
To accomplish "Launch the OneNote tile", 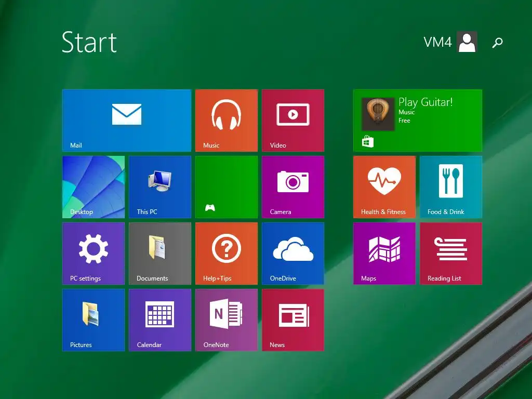I will coord(227,320).
